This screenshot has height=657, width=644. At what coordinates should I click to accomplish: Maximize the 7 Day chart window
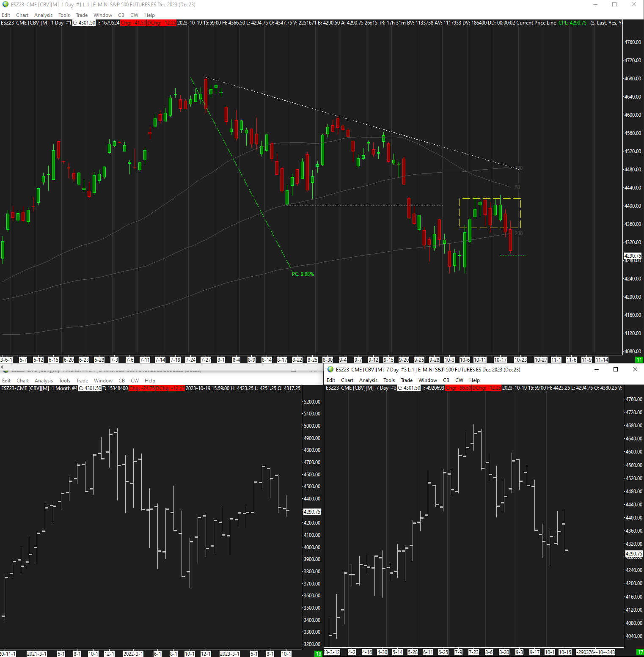click(x=616, y=369)
